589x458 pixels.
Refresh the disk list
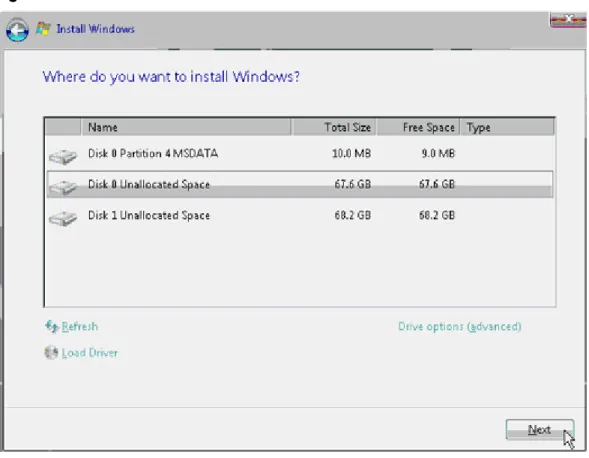[x=80, y=326]
